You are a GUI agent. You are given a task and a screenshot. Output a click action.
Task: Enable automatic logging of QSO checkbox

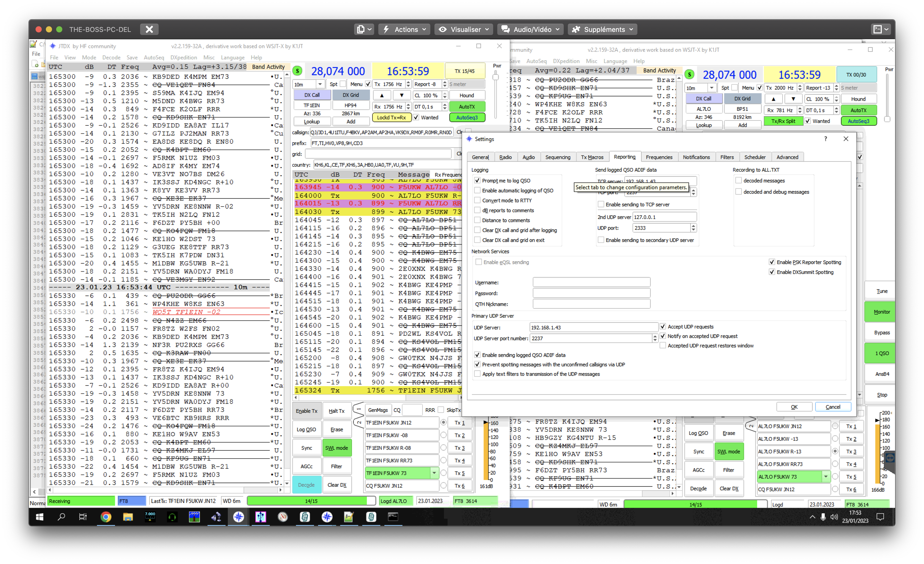pyautogui.click(x=477, y=190)
